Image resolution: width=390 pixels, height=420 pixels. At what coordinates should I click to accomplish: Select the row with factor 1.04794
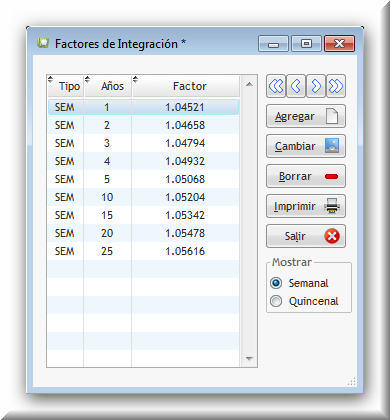coord(143,143)
